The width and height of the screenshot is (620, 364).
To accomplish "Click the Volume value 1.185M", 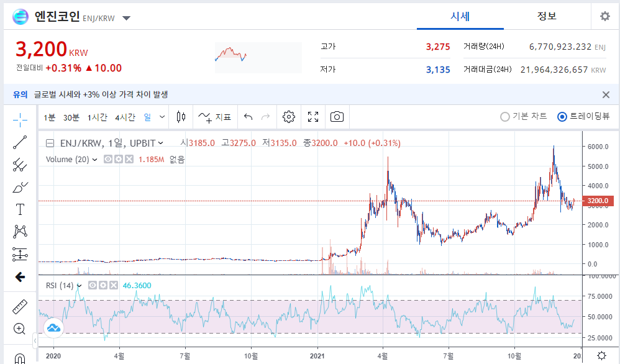I will pyautogui.click(x=151, y=159).
